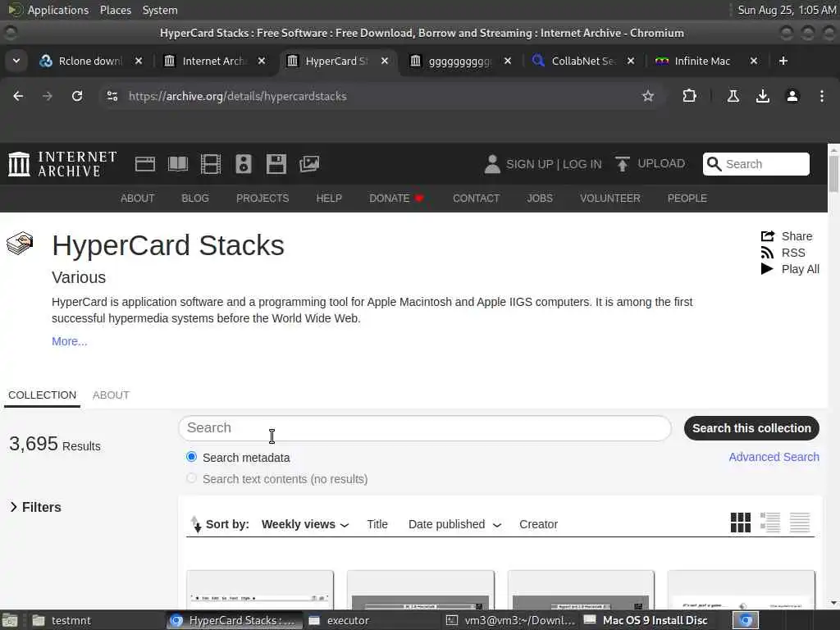Click SIGN UP link
The height and width of the screenshot is (630, 840).
(529, 164)
